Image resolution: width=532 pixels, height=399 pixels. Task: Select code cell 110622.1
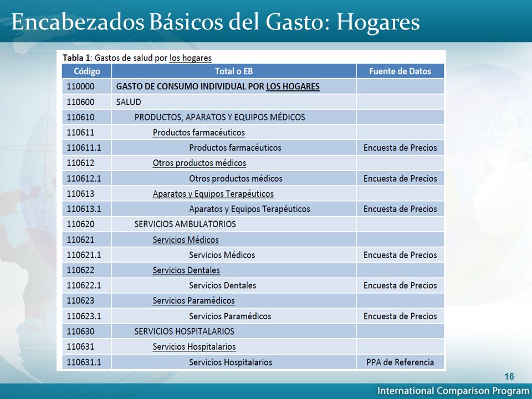coord(87,285)
